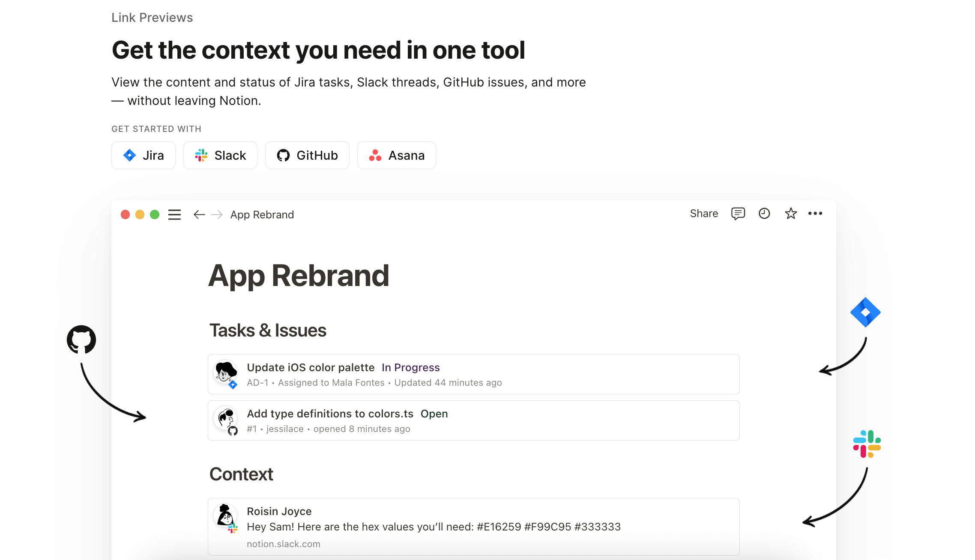975x560 pixels.
Task: Click the App Rebrand breadcrumb title
Action: click(x=262, y=214)
